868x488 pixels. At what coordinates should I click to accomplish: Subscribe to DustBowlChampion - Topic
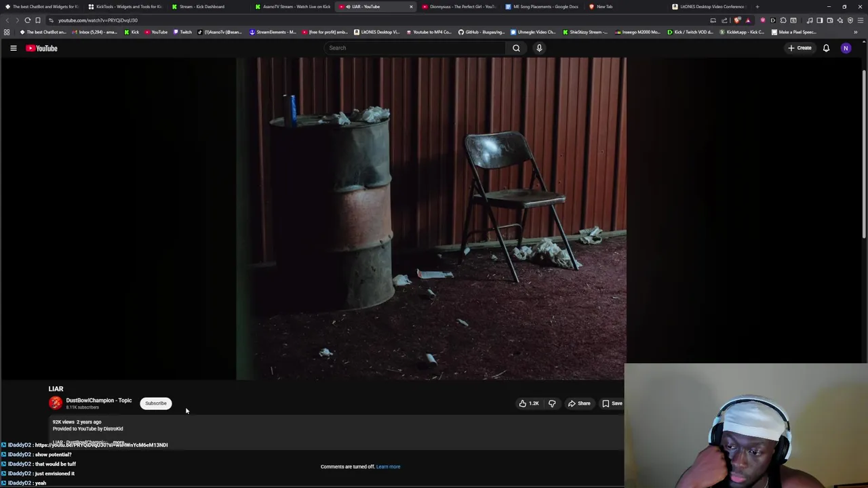(155, 403)
